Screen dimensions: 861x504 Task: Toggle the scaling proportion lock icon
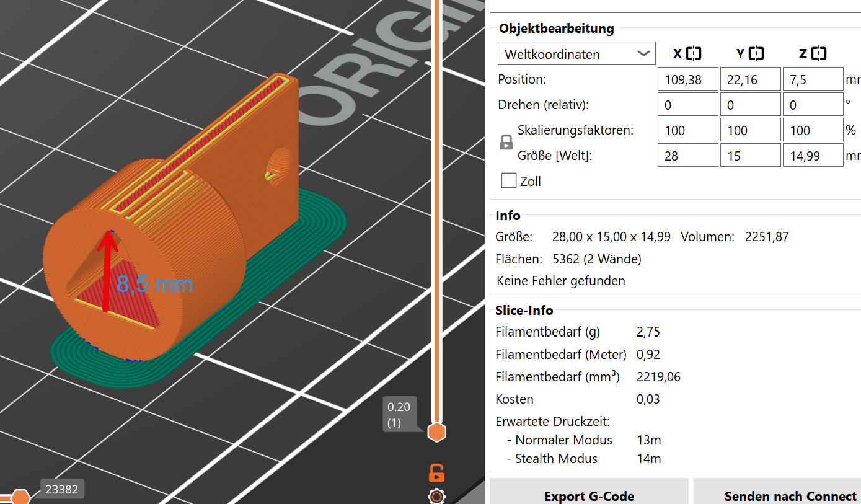pyautogui.click(x=506, y=143)
